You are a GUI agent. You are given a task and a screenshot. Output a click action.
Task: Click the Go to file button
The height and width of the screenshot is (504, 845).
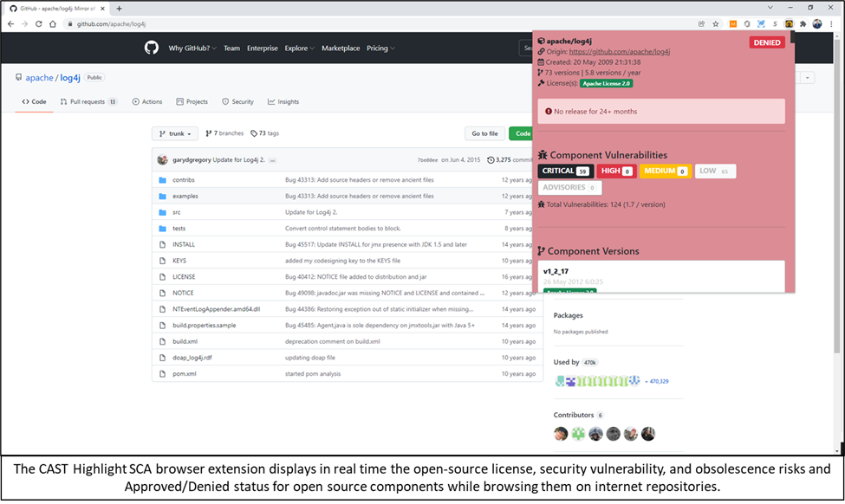point(484,133)
